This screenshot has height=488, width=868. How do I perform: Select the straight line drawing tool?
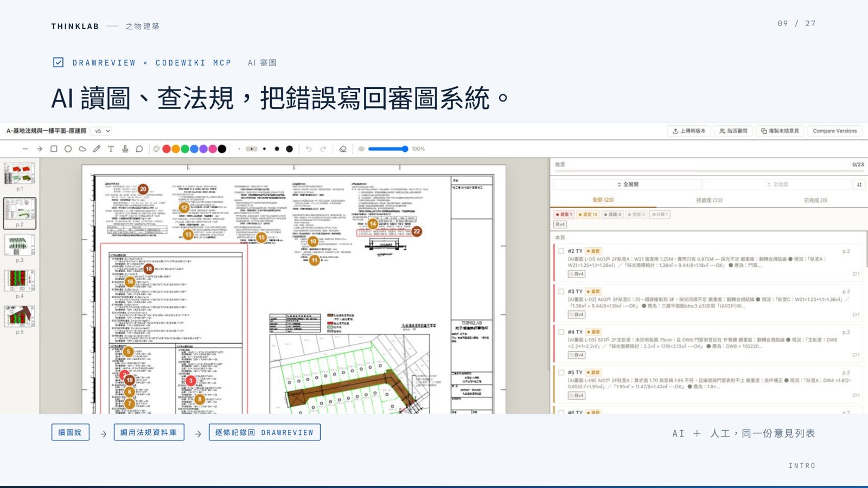(x=25, y=149)
